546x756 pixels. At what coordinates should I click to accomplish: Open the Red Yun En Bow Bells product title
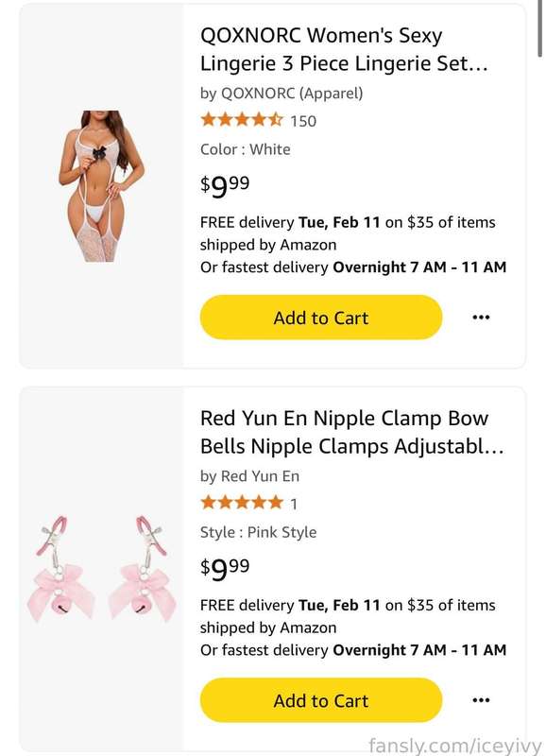[351, 432]
